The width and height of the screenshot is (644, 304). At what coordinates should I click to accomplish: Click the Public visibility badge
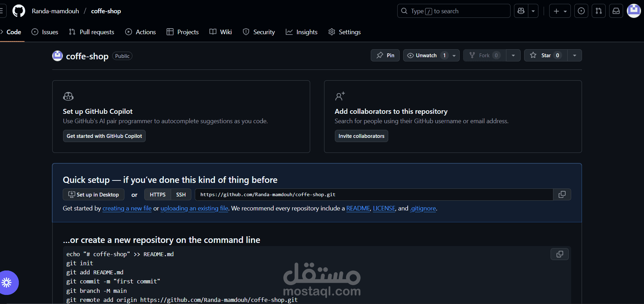coord(122,56)
